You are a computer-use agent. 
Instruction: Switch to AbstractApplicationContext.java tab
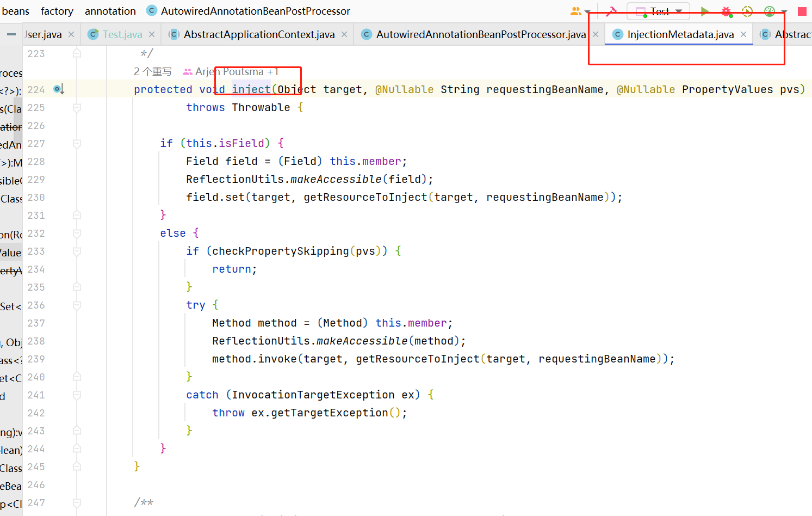click(x=259, y=34)
